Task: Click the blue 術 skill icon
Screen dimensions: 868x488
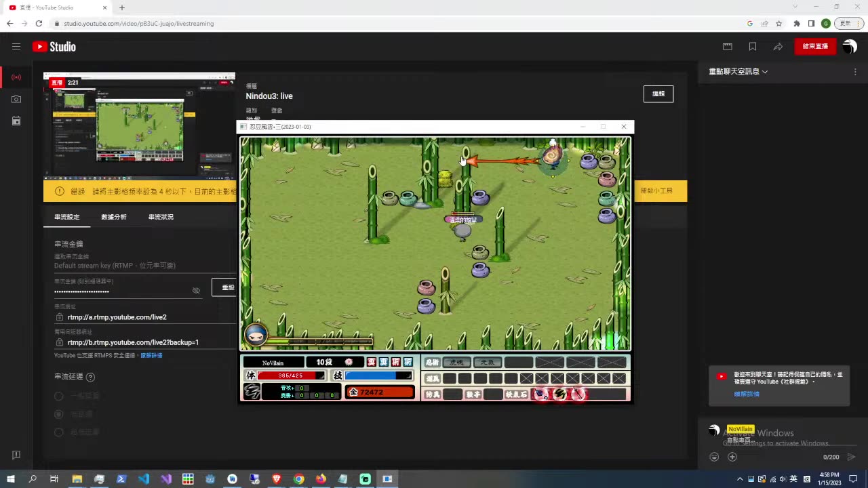Action: coord(408,362)
